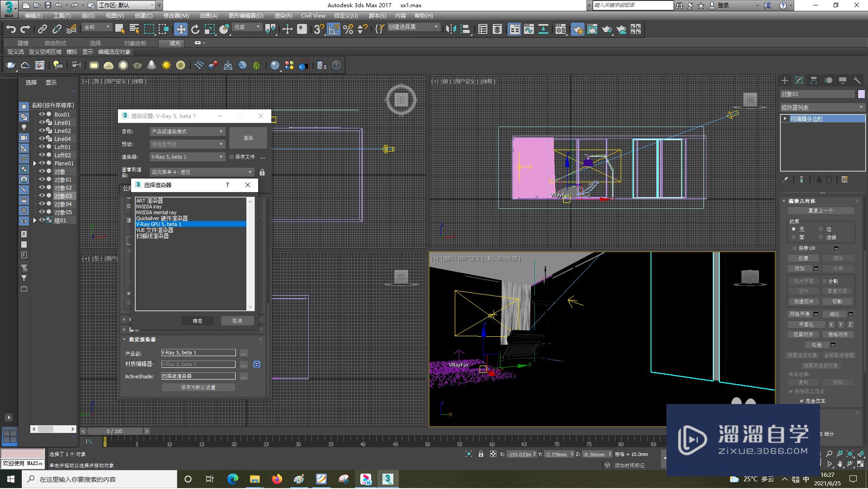Image resolution: width=868 pixels, height=489 pixels.
Task: Toggle the 完全交互 checkbox
Action: [802, 401]
